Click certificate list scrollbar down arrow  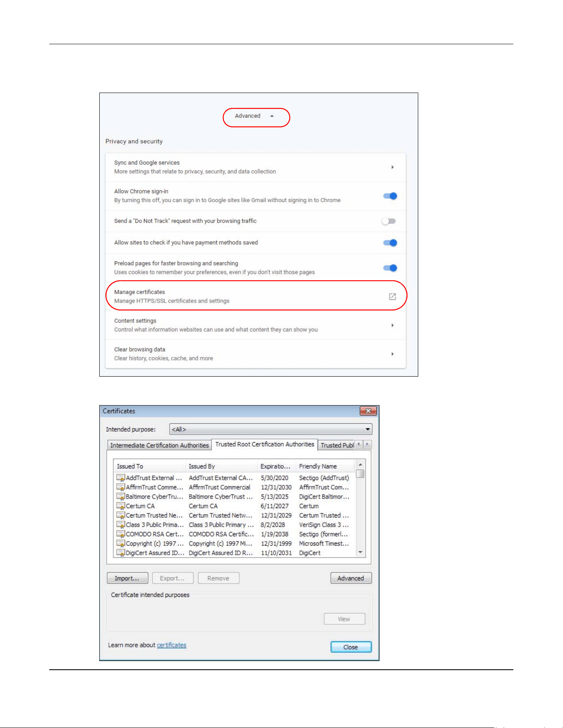(360, 552)
